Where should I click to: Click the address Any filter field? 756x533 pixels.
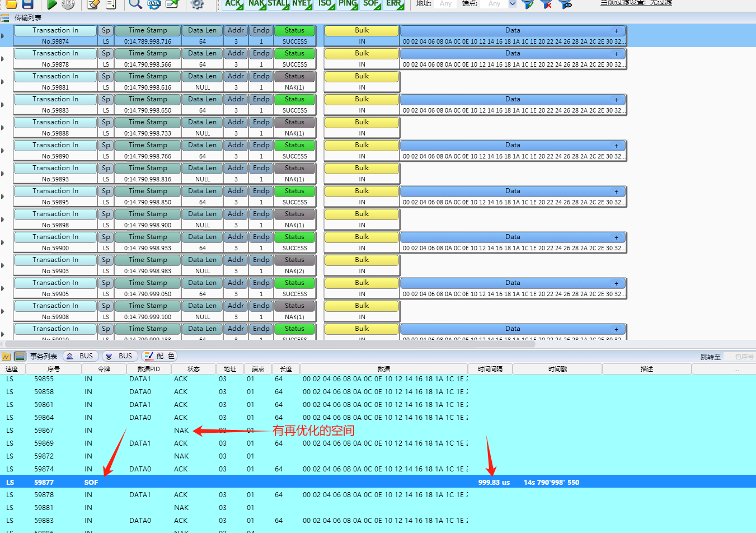446,4
